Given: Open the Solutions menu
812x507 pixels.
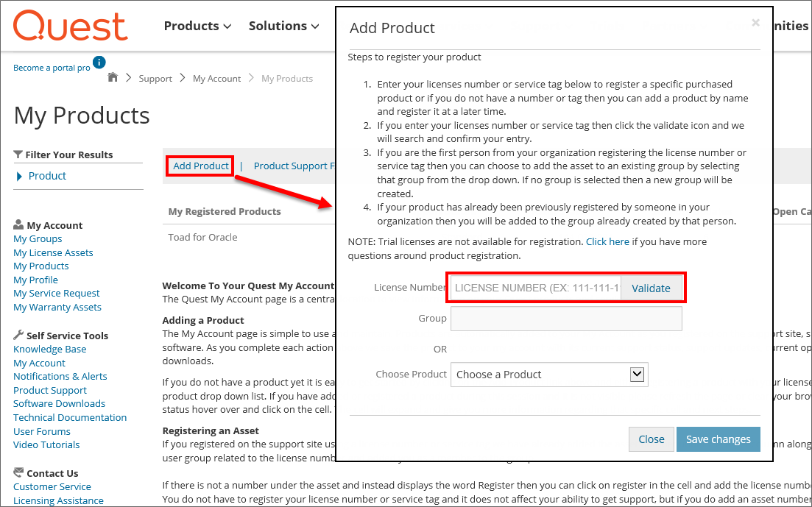Looking at the screenshot, I should (283, 26).
